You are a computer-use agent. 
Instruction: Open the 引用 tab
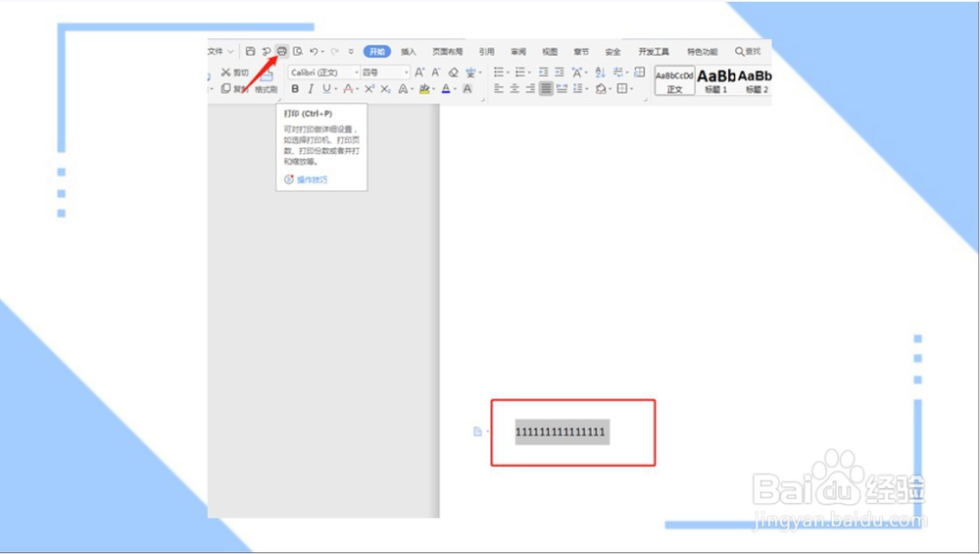[486, 51]
